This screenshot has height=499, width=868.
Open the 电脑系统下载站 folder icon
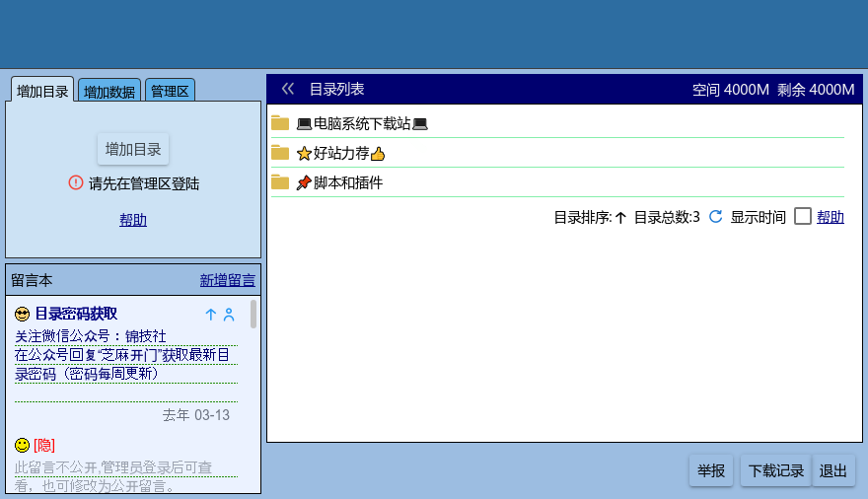(280, 123)
